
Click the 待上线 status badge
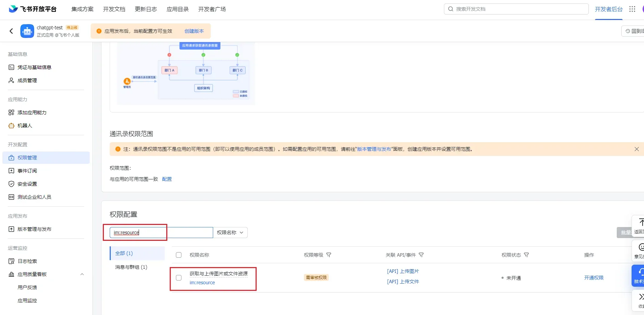(72, 28)
